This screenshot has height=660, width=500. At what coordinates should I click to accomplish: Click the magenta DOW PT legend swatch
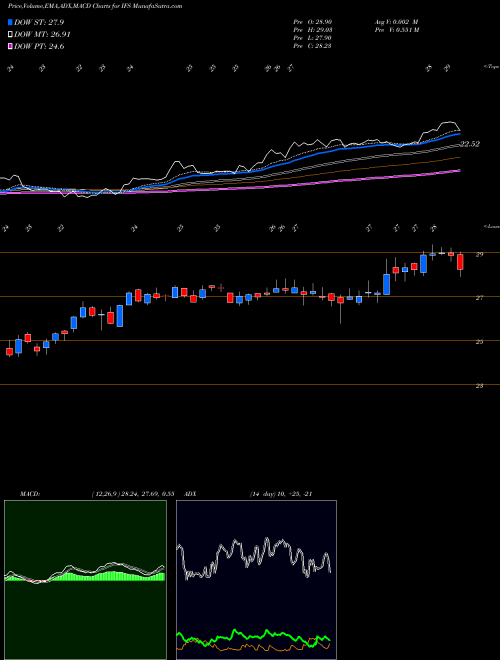[10, 47]
